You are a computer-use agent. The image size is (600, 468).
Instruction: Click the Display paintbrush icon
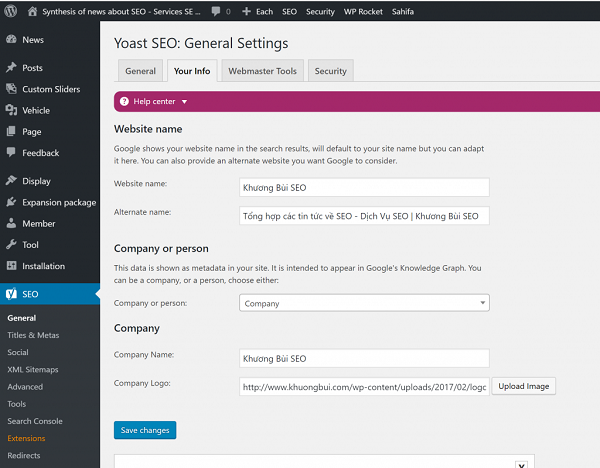(x=11, y=181)
